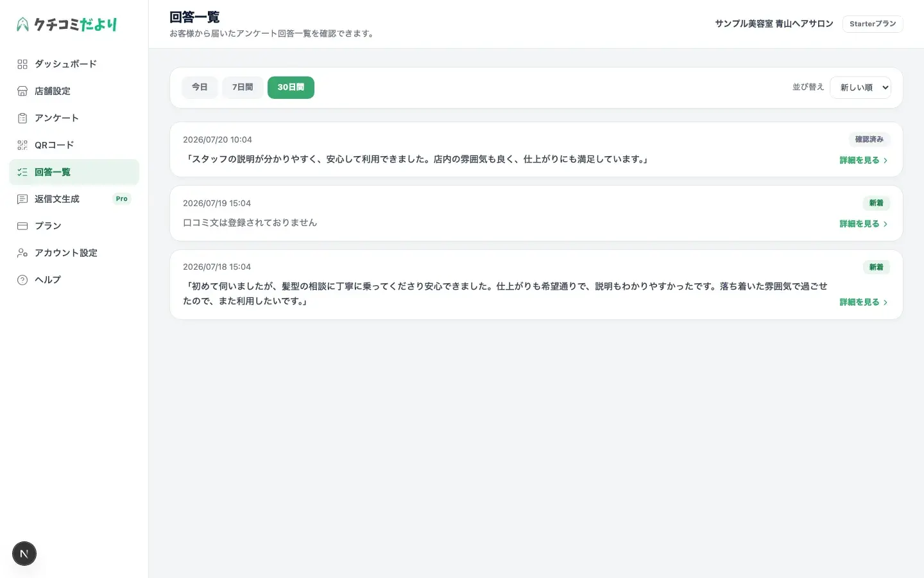Image resolution: width=924 pixels, height=578 pixels.
Task: Click review text starting スタッフの説明が分かりやすく
Action: 416,159
